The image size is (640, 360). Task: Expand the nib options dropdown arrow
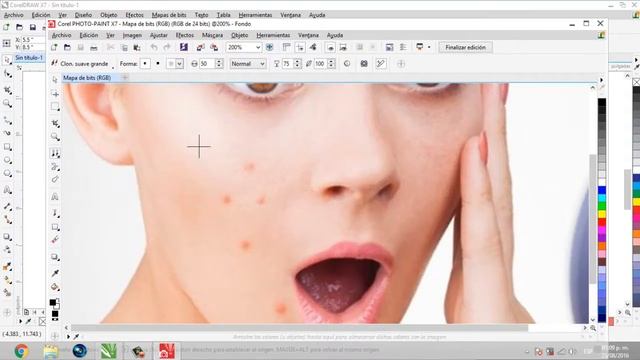coord(180,64)
